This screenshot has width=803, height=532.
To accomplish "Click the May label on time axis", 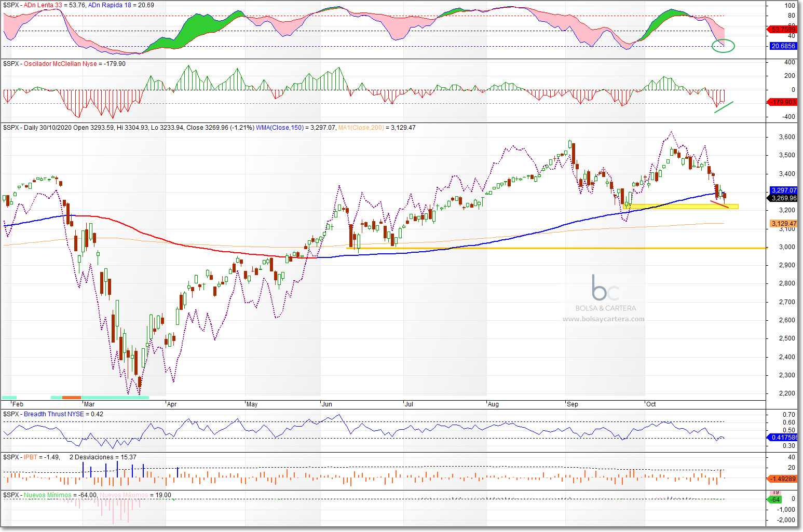I will [x=252, y=404].
